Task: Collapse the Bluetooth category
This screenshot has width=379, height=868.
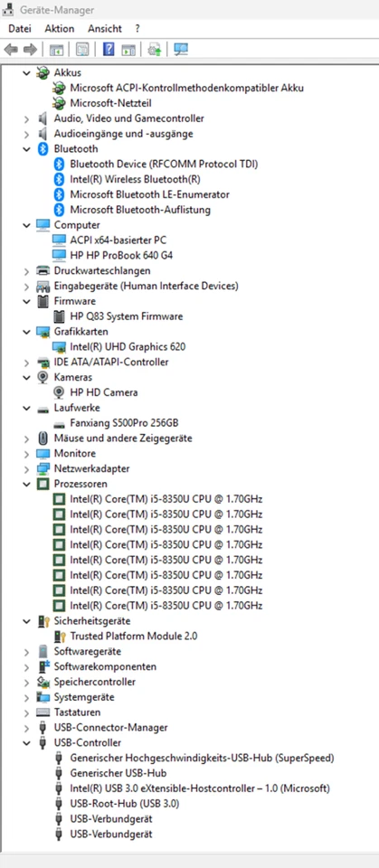Action: point(26,149)
